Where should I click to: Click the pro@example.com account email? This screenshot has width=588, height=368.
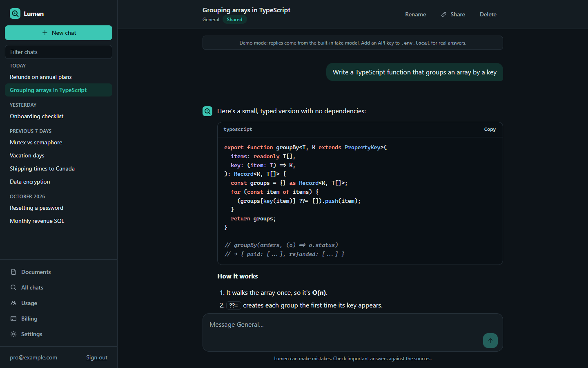[x=33, y=357]
